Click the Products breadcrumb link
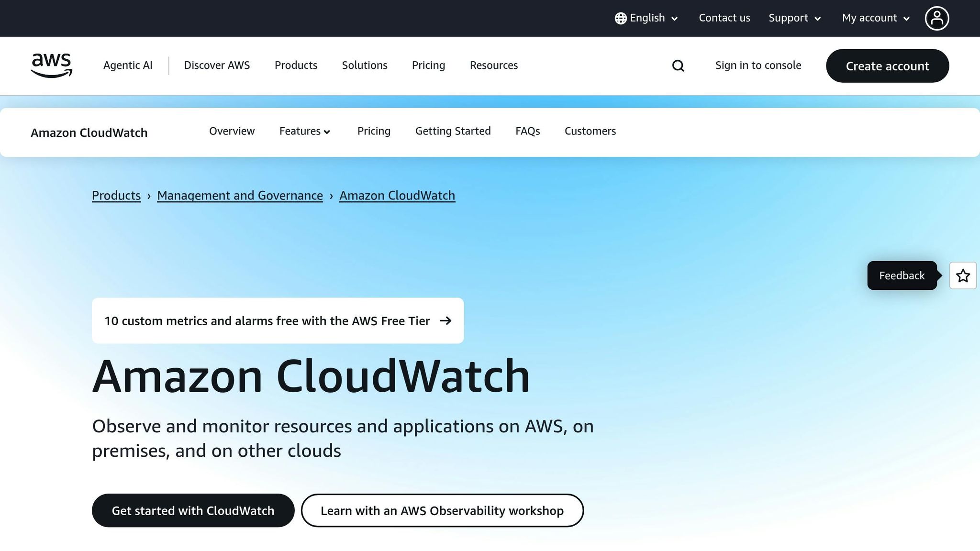 click(116, 196)
